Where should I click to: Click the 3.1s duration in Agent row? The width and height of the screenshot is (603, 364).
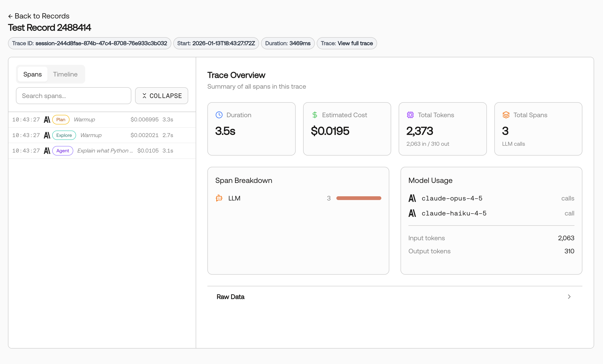pos(168,151)
